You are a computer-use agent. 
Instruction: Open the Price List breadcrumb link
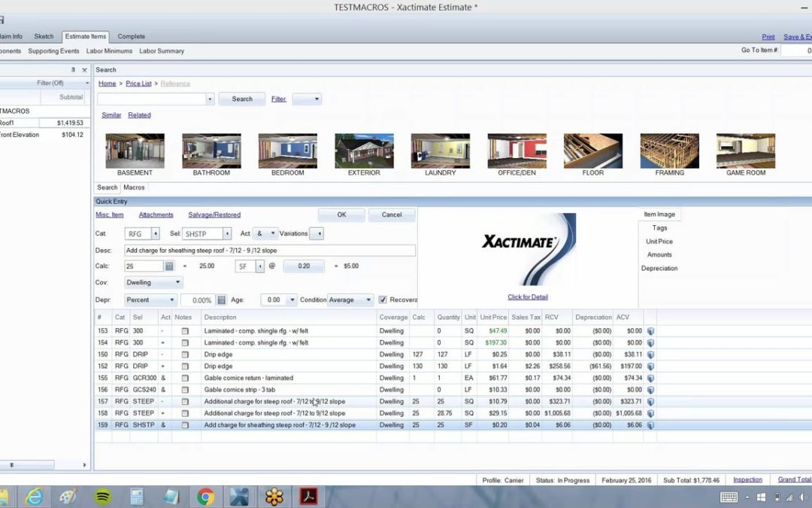[138, 84]
